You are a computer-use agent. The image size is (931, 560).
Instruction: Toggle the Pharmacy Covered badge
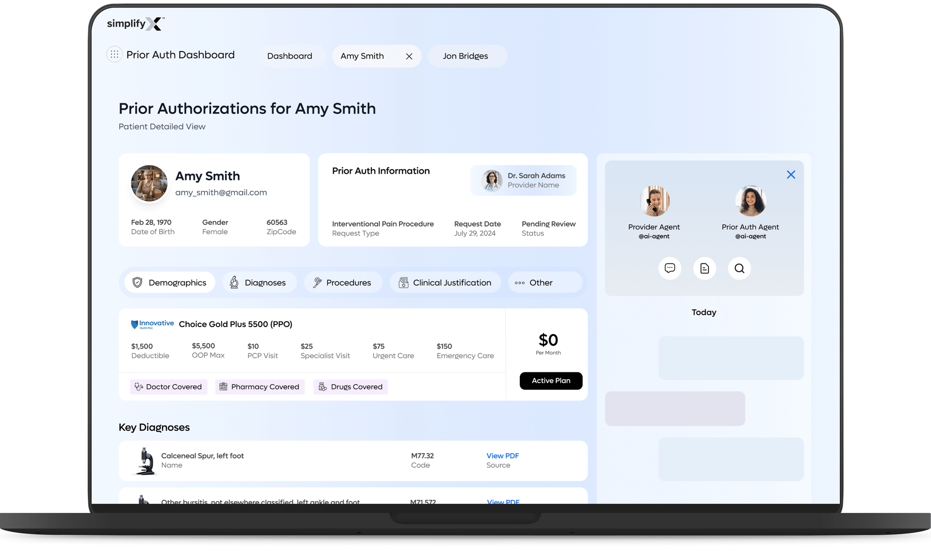click(260, 386)
